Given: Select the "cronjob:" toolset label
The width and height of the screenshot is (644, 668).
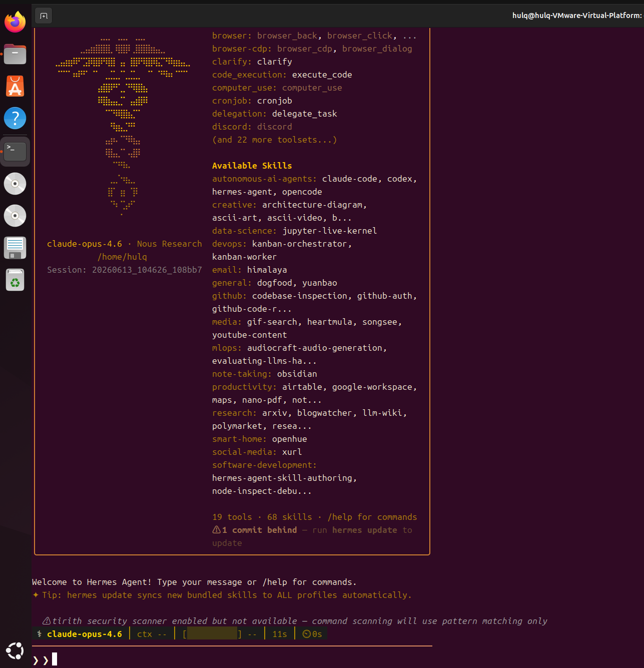Looking at the screenshot, I should pos(232,101).
